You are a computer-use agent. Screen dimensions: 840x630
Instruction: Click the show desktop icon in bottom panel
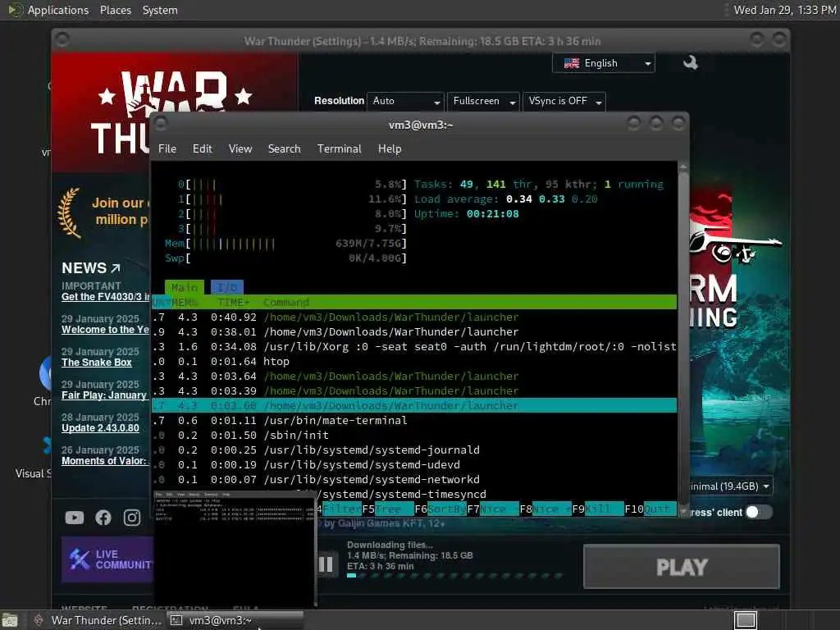coord(10,620)
